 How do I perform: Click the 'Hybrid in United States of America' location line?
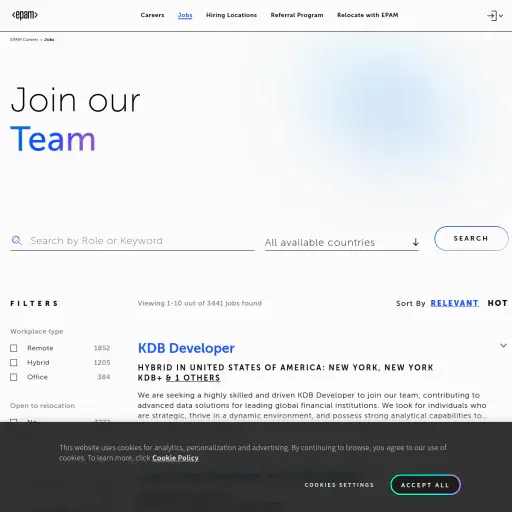click(286, 367)
